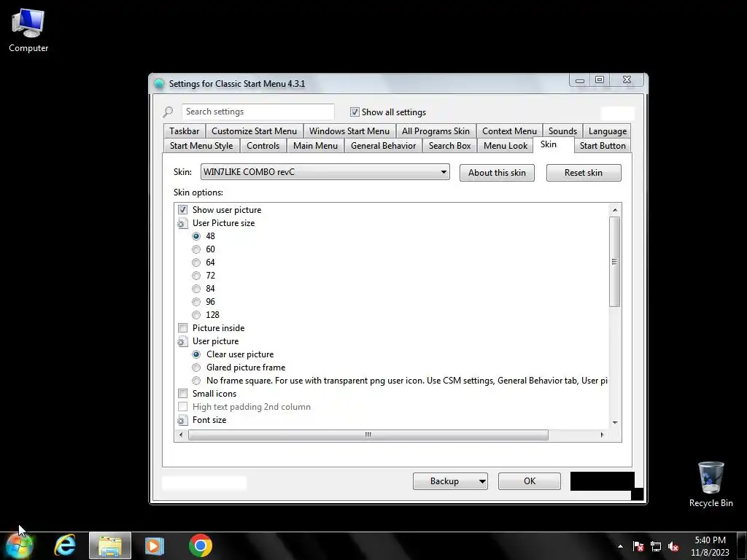Switch to Search Box tab
This screenshot has height=560, width=747.
[449, 146]
